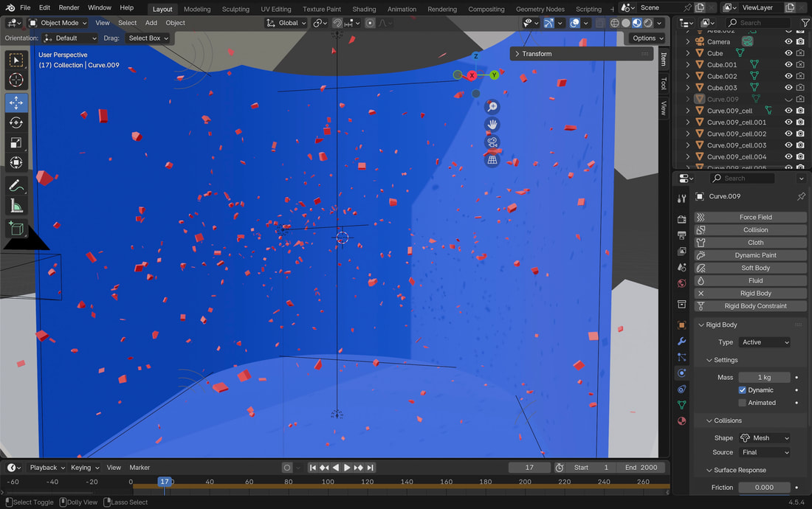Select the Rotate tool
The image size is (812, 509).
[16, 122]
